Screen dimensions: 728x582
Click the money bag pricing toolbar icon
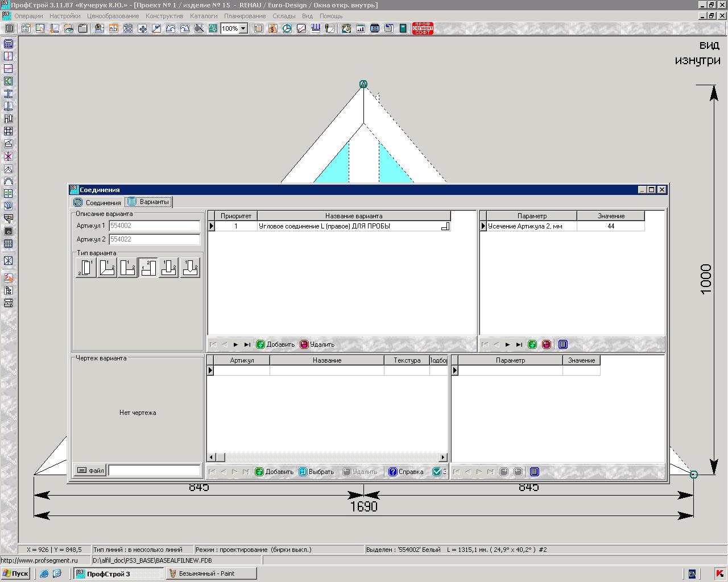[273, 28]
